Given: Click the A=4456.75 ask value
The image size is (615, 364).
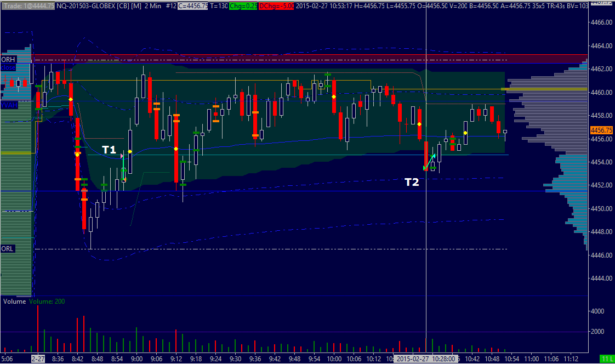Looking at the screenshot, I should (515, 6).
